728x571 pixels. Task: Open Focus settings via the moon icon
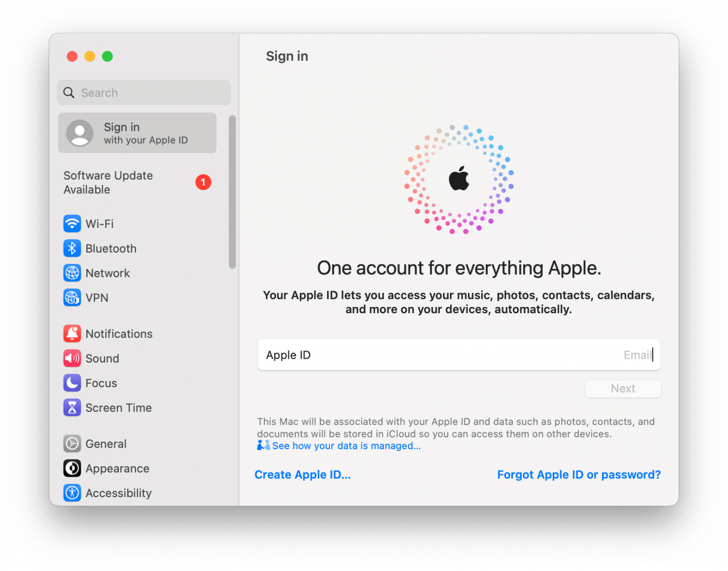point(72,383)
